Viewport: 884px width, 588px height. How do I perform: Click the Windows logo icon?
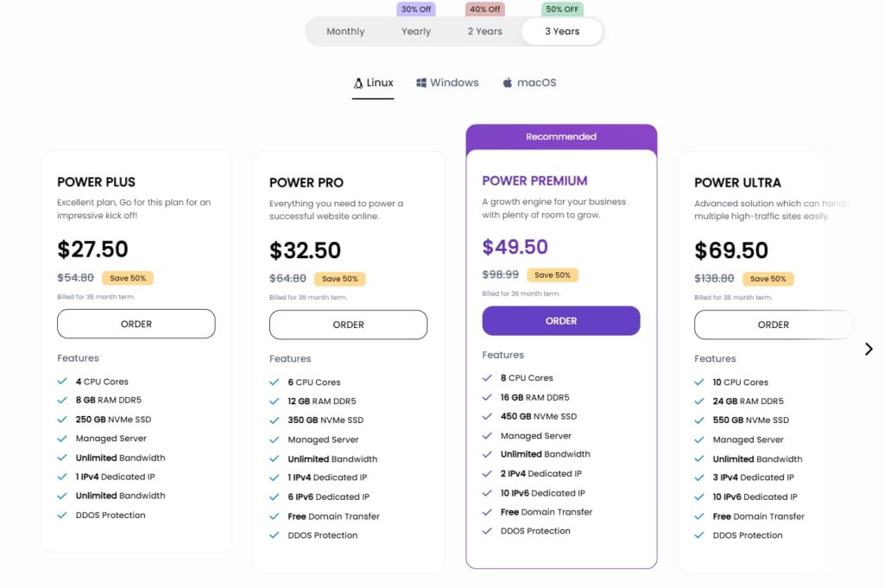pyautogui.click(x=420, y=82)
